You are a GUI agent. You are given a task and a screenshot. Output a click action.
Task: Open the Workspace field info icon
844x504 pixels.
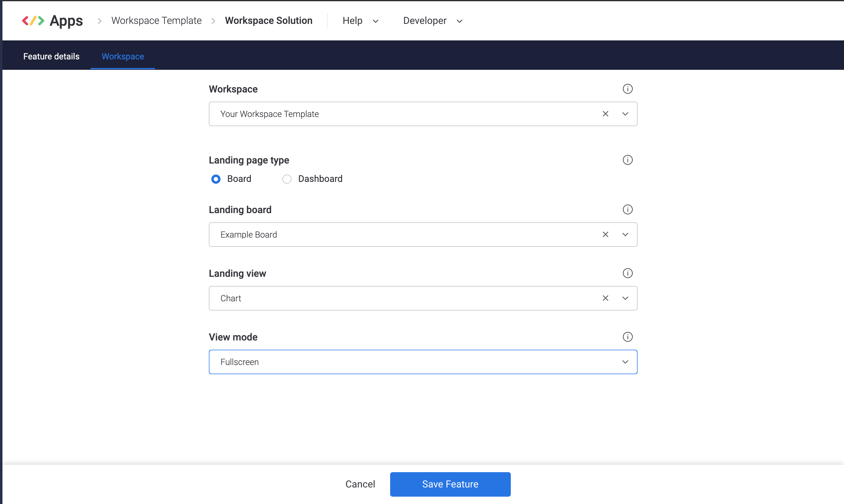[627, 89]
